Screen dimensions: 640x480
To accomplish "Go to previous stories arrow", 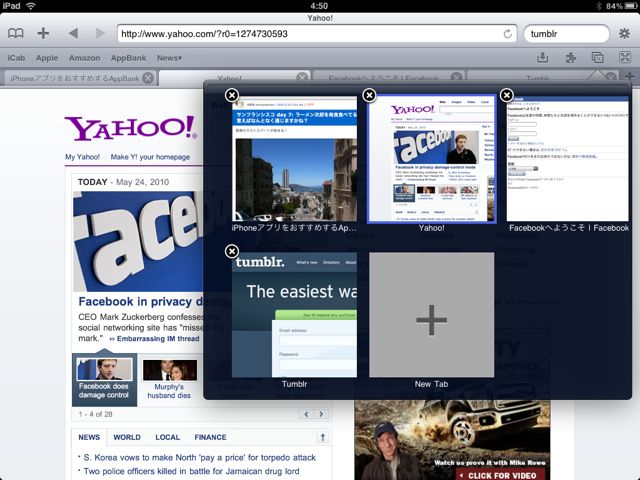I will click(307, 414).
